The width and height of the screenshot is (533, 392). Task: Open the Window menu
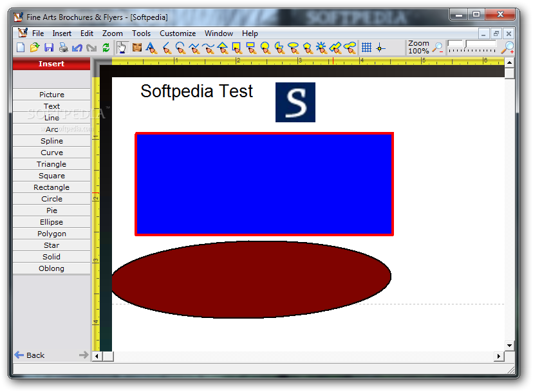click(219, 33)
